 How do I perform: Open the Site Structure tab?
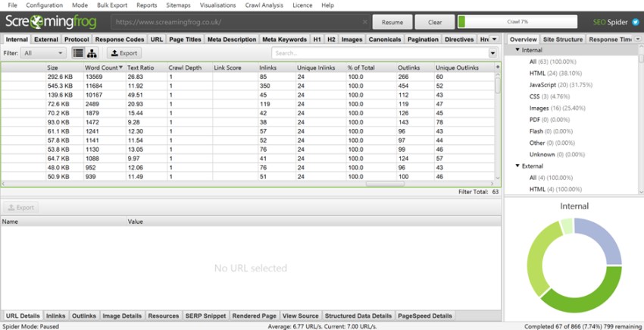pyautogui.click(x=562, y=39)
